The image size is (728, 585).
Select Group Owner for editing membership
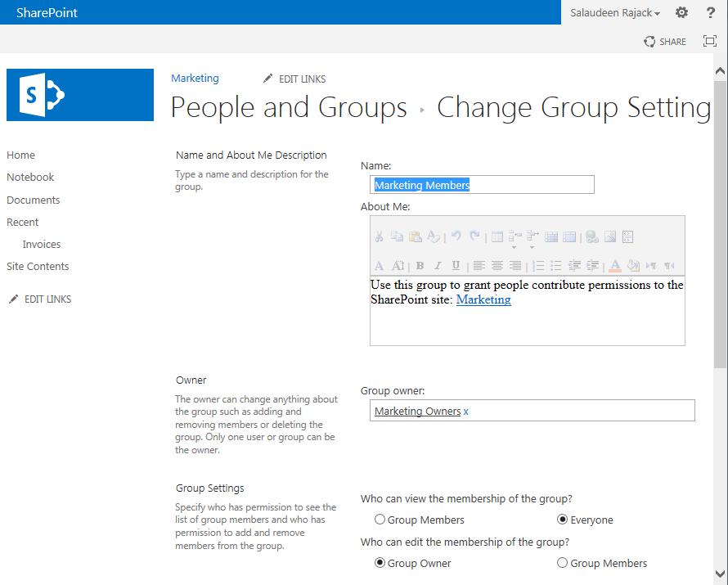click(380, 563)
